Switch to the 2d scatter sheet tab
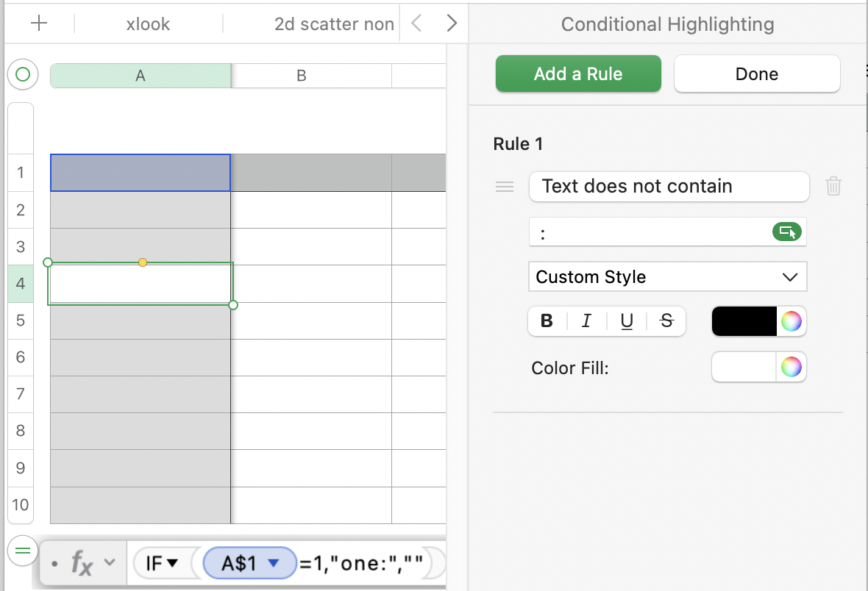The width and height of the screenshot is (868, 591). 334,24
